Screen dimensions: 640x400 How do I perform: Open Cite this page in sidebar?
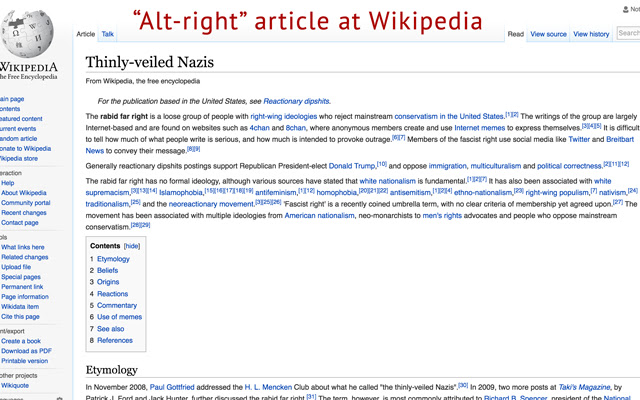(20, 316)
